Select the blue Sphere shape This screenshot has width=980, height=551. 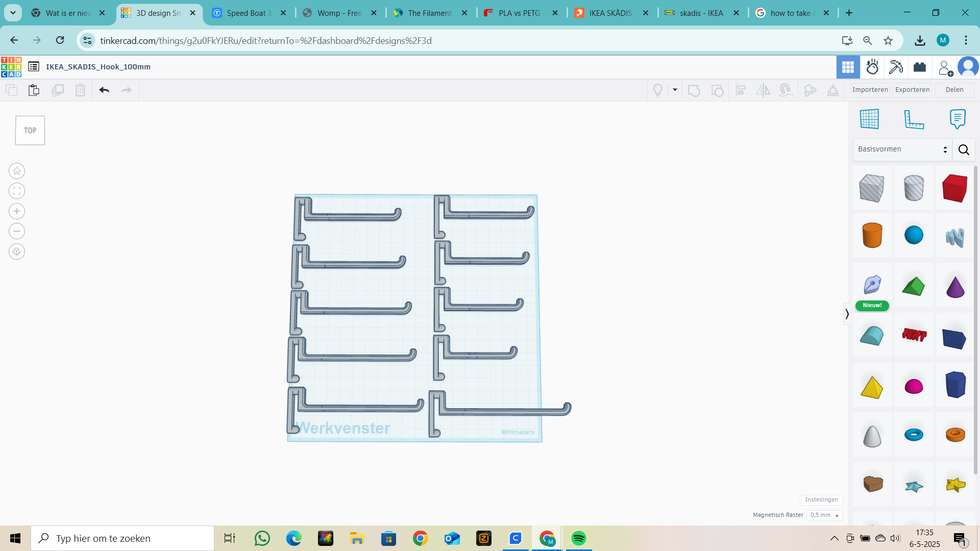914,235
